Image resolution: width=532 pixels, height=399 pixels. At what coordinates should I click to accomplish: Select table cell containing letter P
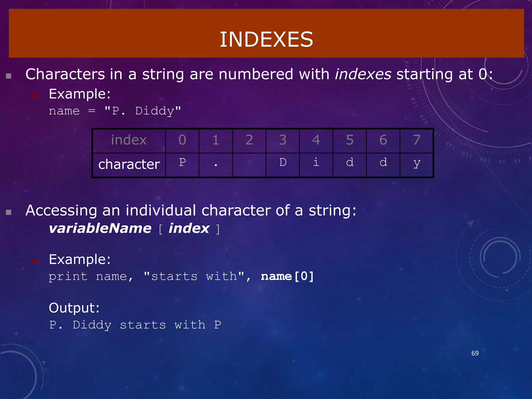coord(182,165)
